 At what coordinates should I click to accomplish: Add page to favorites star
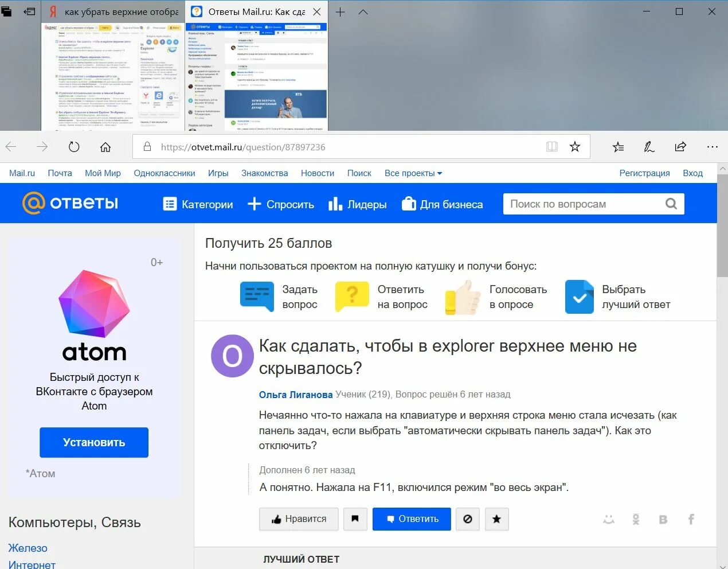tap(575, 147)
